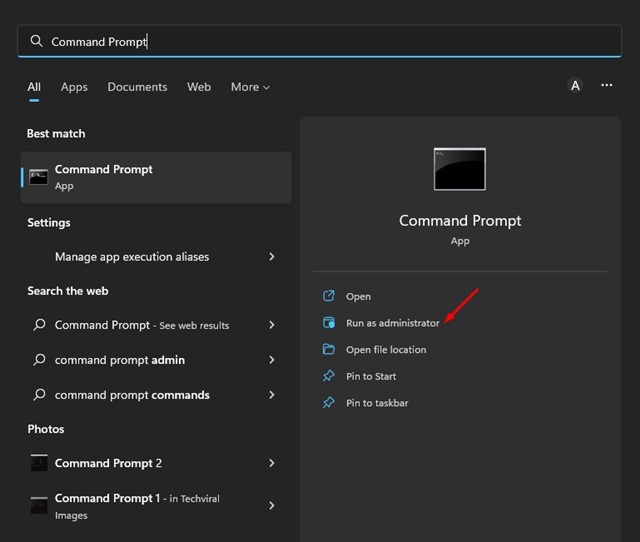The image size is (640, 542).
Task: Choose Run as administrator
Action: point(392,323)
